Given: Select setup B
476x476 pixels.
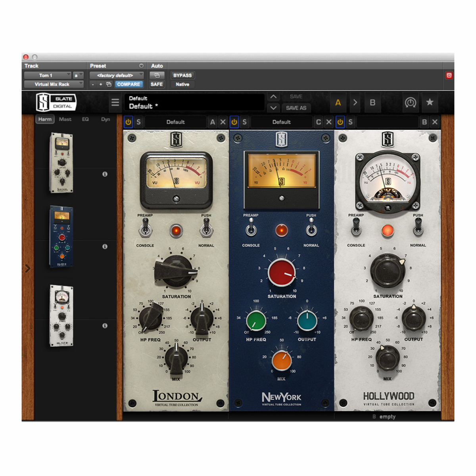Looking at the screenshot, I should click(372, 102).
